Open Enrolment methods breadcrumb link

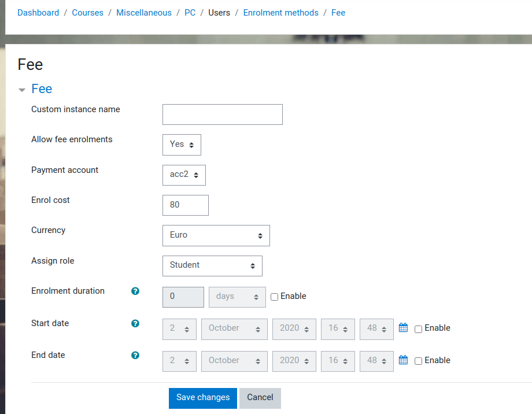pyautogui.click(x=281, y=13)
